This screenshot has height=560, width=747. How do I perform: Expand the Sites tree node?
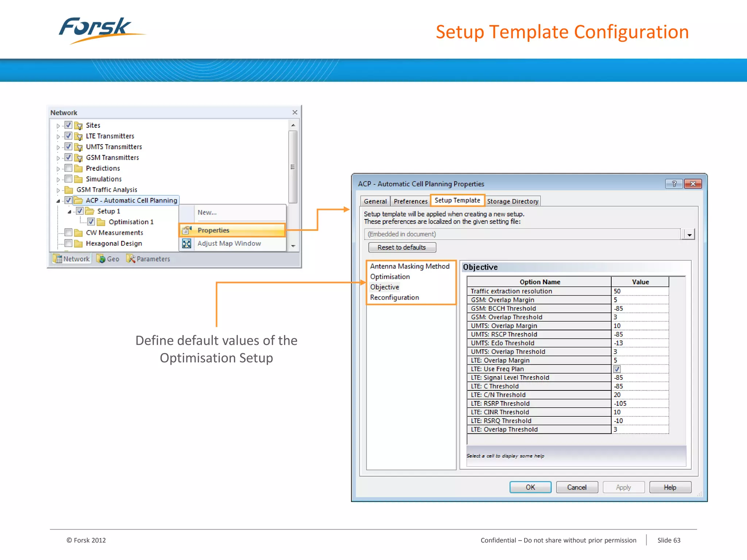58,126
